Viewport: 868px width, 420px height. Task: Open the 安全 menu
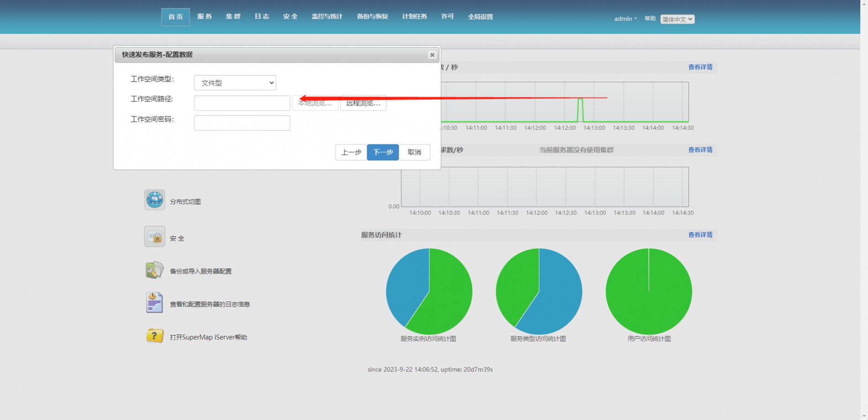(290, 16)
